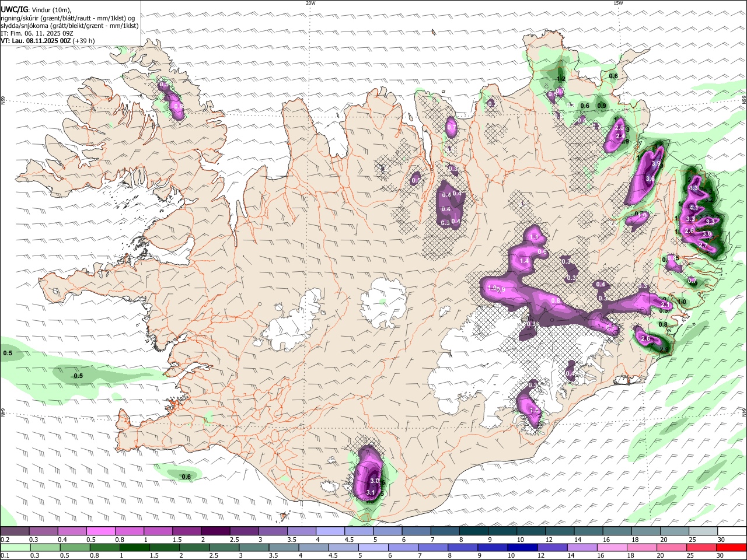Click the '1.1' map value in pink area
Image resolution: width=747 pixels, height=560 pixels.
[535, 237]
